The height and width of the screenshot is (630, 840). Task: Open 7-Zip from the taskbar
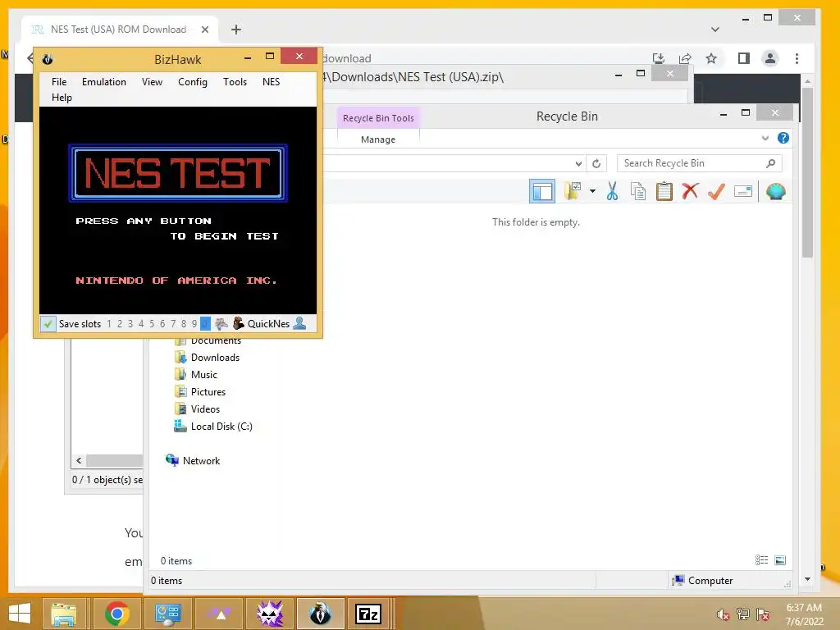[x=368, y=614]
